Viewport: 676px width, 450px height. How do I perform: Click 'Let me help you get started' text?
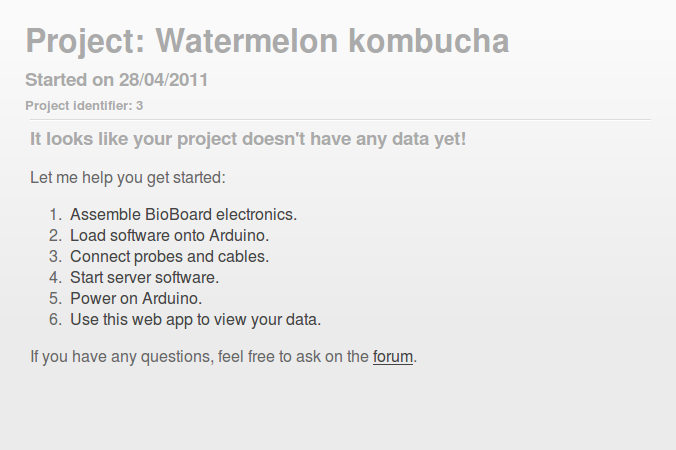(128, 178)
